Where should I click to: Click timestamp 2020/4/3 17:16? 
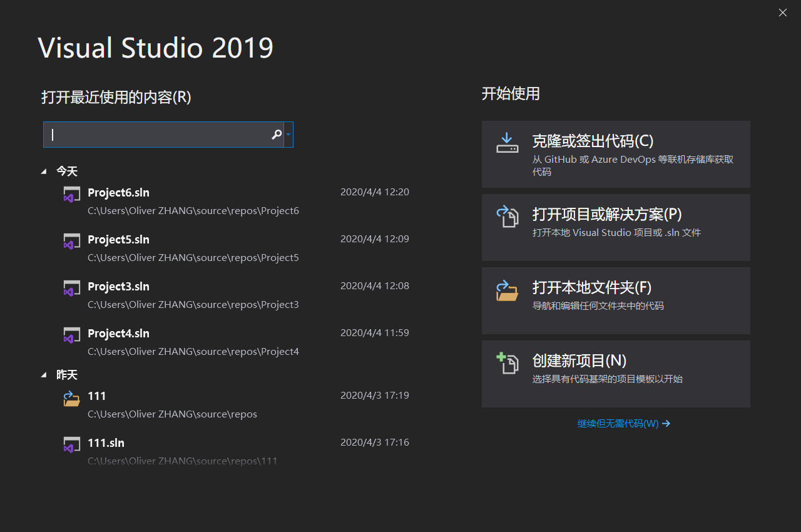click(375, 442)
